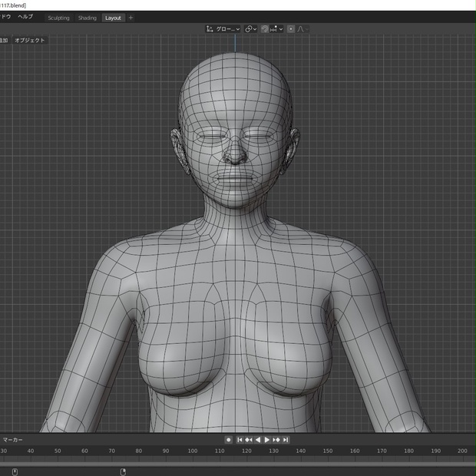
Task: Expand the pivot point dropdown
Action: 251,29
